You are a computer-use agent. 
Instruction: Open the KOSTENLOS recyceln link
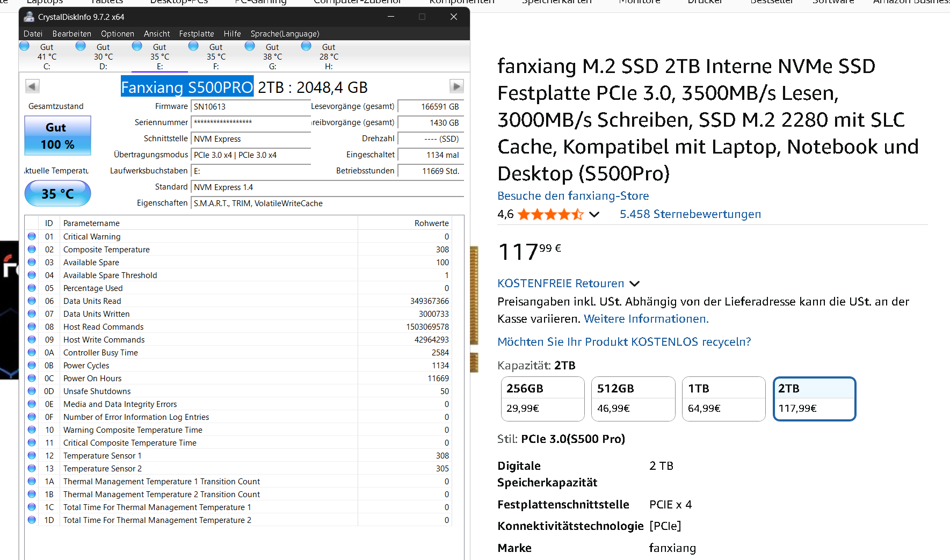coord(624,341)
